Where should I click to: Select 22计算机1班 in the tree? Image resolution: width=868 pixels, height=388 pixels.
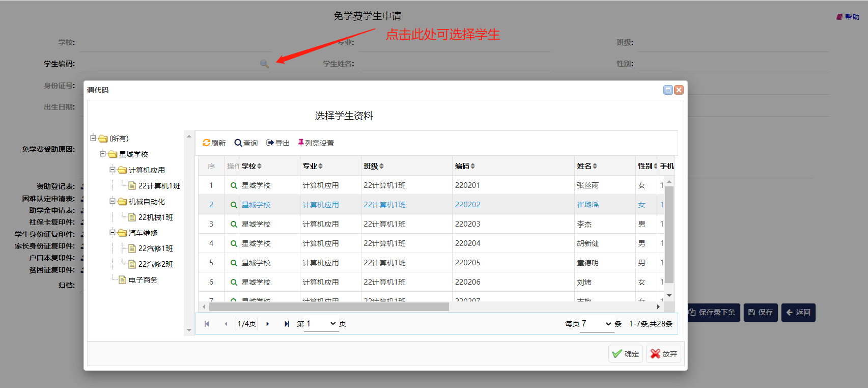click(x=159, y=186)
